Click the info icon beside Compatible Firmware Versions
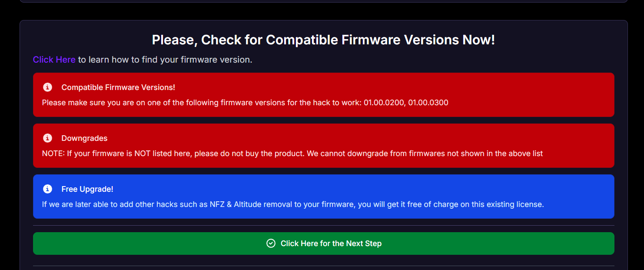This screenshot has height=270, width=644. tap(47, 87)
